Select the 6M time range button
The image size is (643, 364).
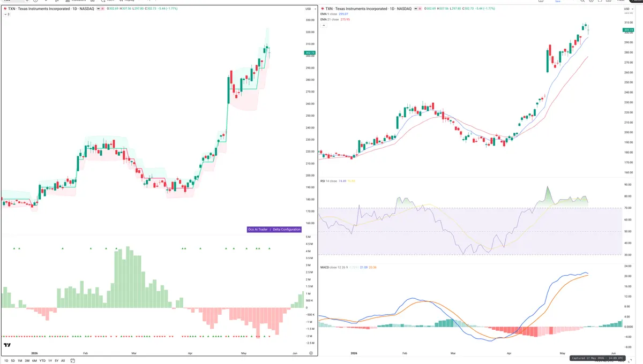tap(34, 361)
